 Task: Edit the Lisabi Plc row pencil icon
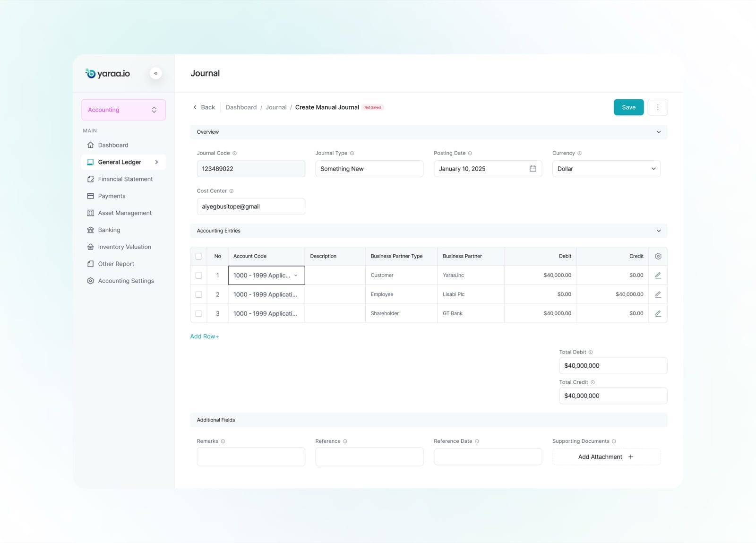(x=658, y=294)
